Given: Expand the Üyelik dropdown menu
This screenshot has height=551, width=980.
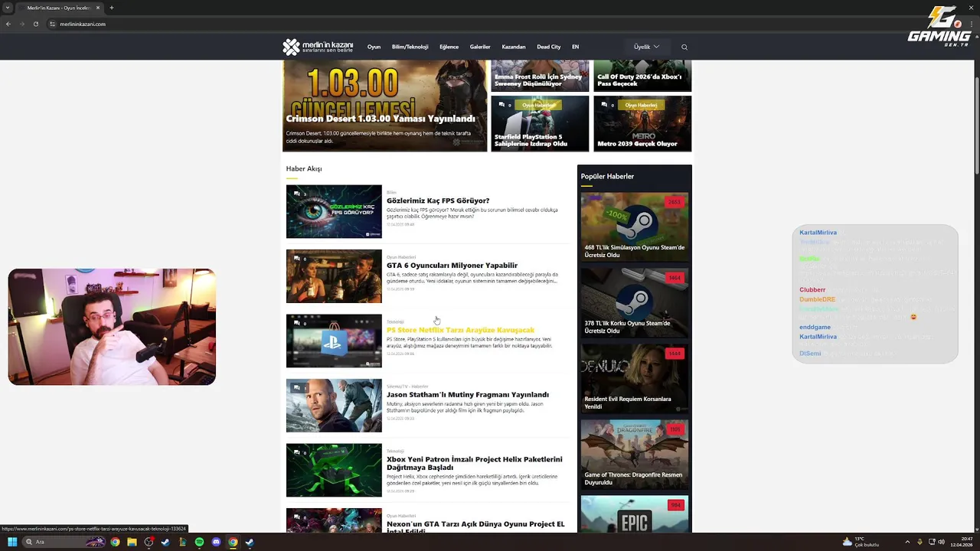Looking at the screenshot, I should tap(646, 47).
